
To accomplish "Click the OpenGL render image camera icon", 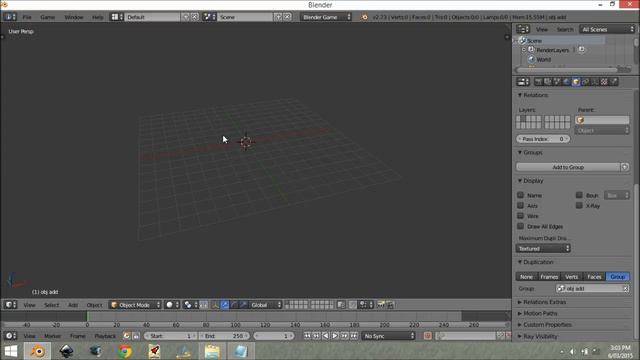I will [x=380, y=305].
